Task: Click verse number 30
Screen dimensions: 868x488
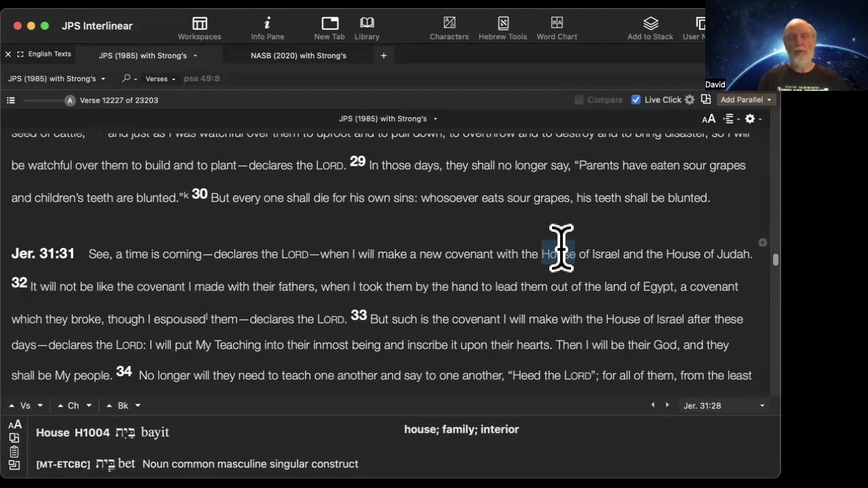Action: (x=199, y=194)
